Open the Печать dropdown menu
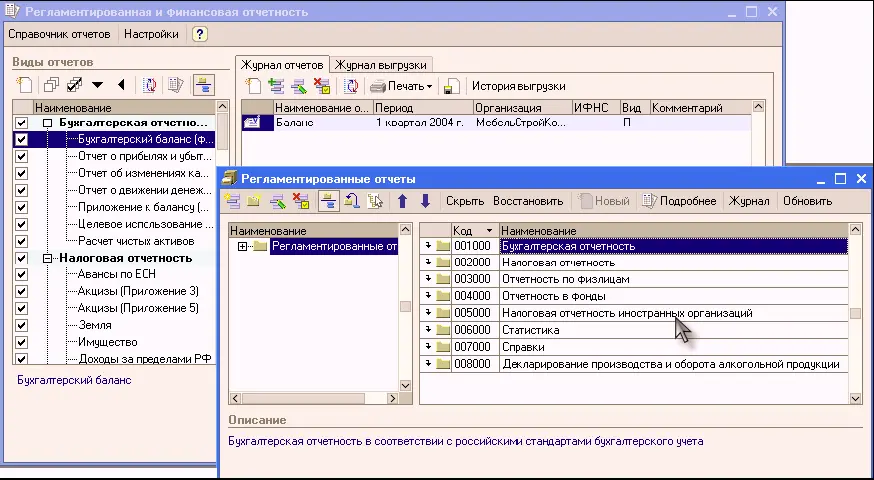The height and width of the screenshot is (480, 874). pyautogui.click(x=402, y=86)
